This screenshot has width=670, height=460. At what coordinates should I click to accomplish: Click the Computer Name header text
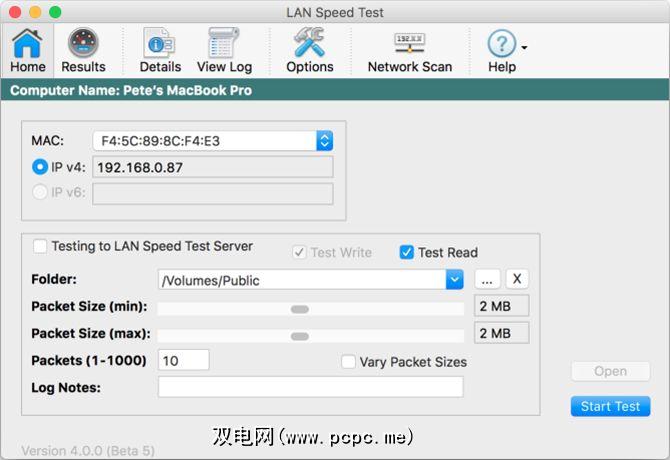131,91
